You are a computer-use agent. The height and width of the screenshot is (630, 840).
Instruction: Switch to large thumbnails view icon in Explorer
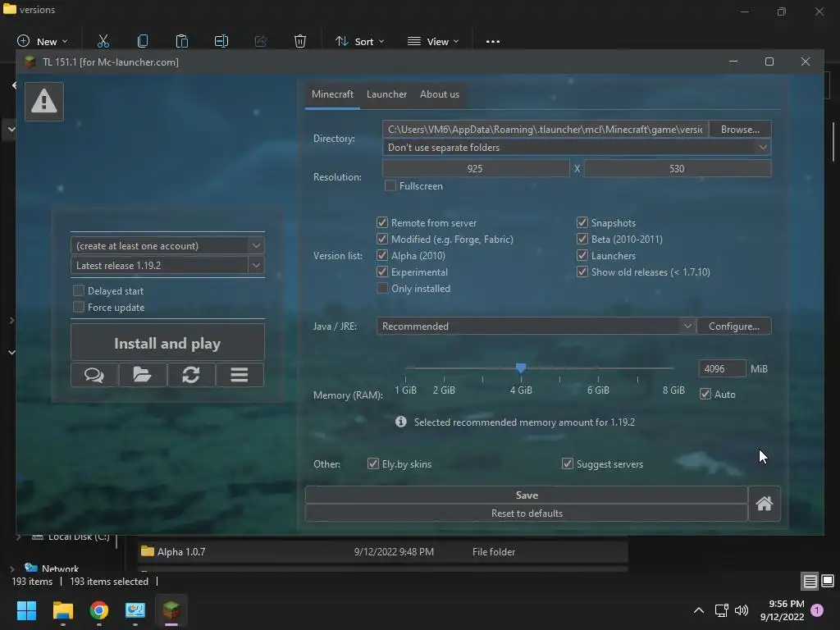click(828, 581)
